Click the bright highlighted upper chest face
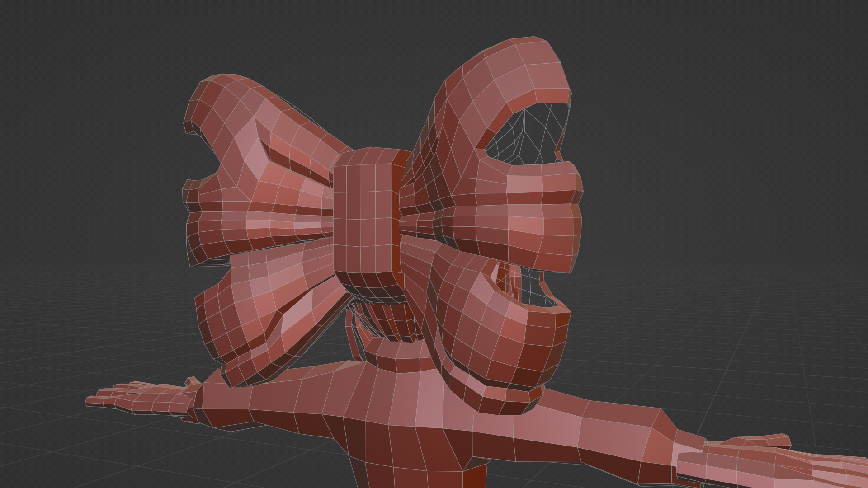This screenshot has width=868, height=488. (429, 400)
